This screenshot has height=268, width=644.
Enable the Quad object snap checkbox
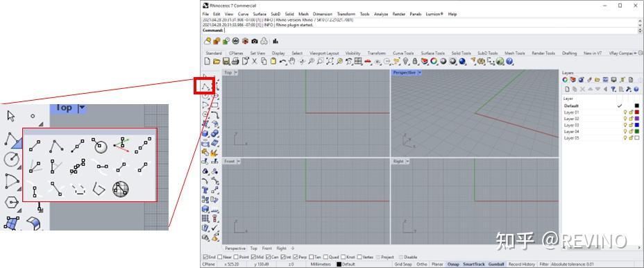(325, 258)
